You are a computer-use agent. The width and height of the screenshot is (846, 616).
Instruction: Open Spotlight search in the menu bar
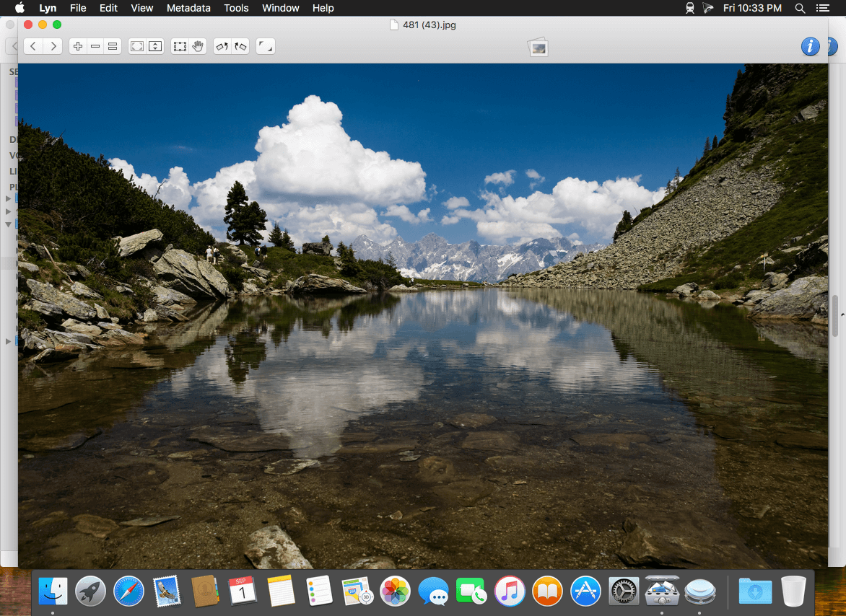[x=800, y=8]
